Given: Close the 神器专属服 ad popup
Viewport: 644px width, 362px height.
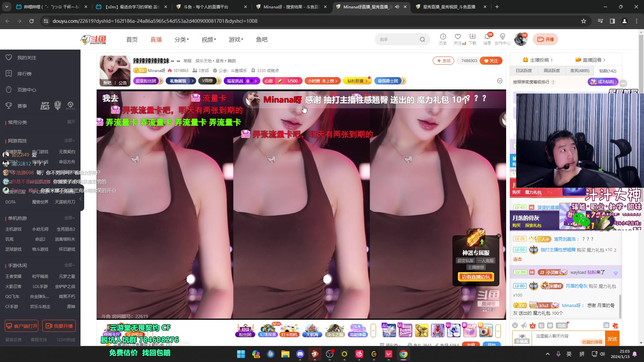Looking at the screenshot, I should (499, 236).
